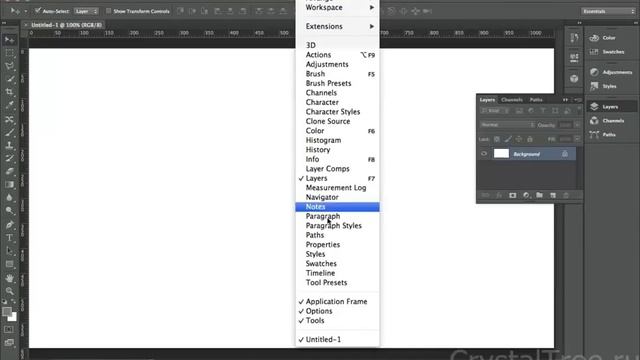Image resolution: width=640 pixels, height=360 pixels.
Task: Select the Lasso tool
Action: pos(9,66)
